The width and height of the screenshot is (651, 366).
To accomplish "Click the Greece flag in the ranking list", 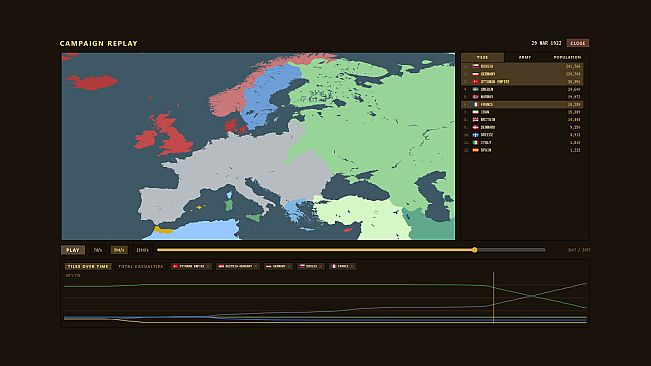I will click(x=476, y=135).
